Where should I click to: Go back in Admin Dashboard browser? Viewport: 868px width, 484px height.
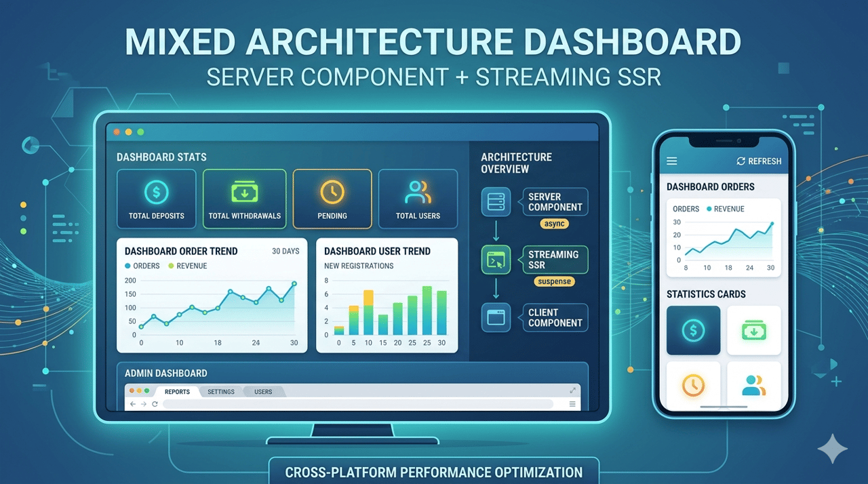coord(133,404)
